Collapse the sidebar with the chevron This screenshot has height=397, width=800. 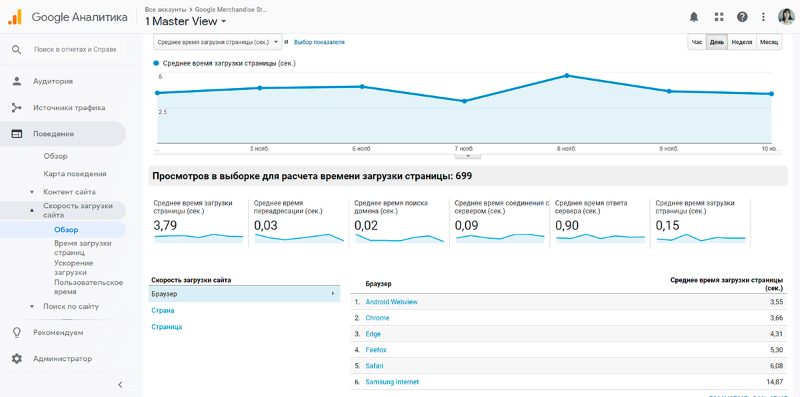(120, 385)
